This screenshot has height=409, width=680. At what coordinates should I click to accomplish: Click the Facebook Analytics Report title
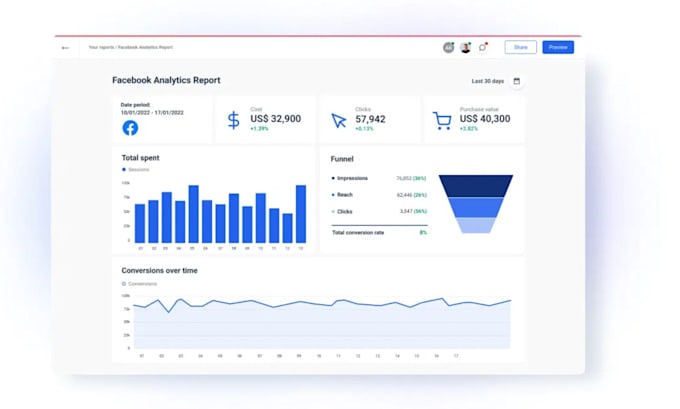[x=166, y=80]
